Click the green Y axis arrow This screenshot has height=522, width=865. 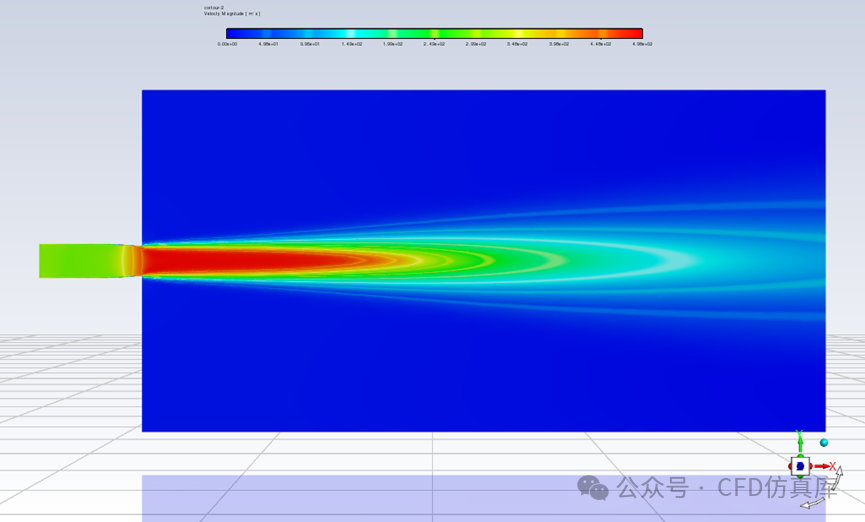pos(799,443)
